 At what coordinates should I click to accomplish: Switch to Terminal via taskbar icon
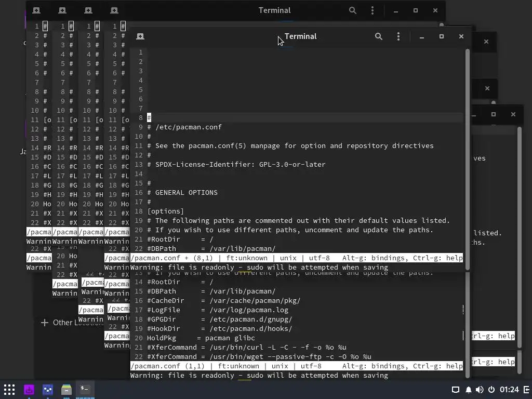[x=85, y=389]
